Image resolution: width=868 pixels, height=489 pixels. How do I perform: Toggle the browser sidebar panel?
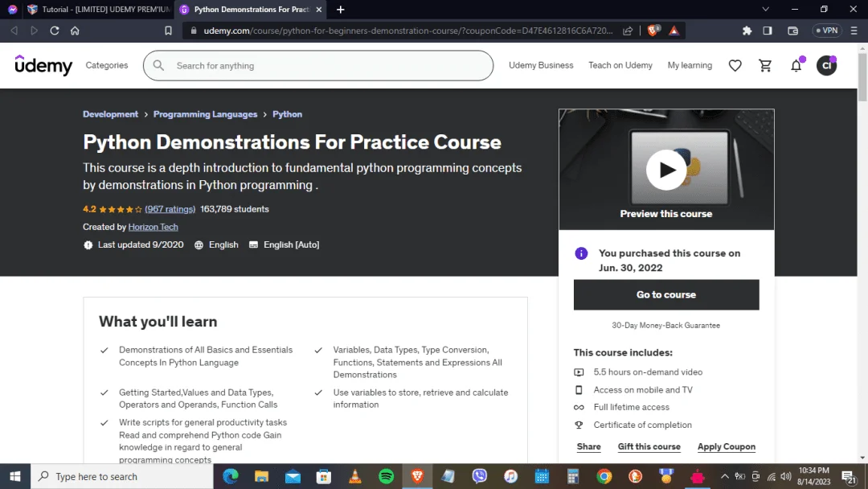768,31
